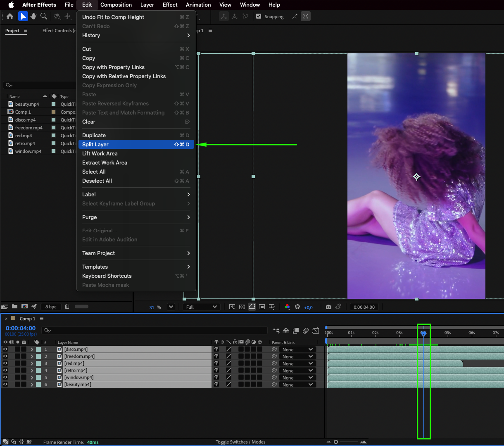Hide the red.mp4 layer eye
The image size is (504, 446).
pyautogui.click(x=5, y=363)
